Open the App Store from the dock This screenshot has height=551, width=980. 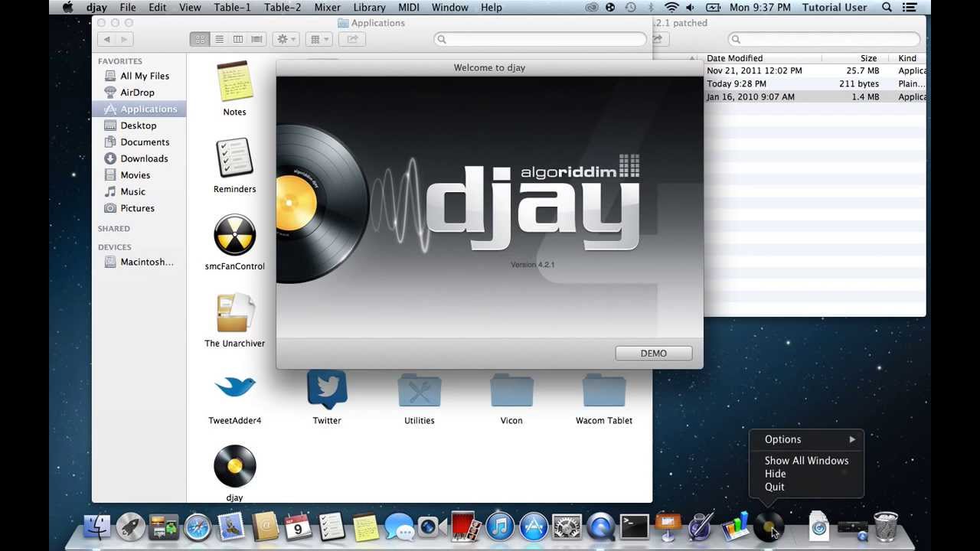point(534,527)
